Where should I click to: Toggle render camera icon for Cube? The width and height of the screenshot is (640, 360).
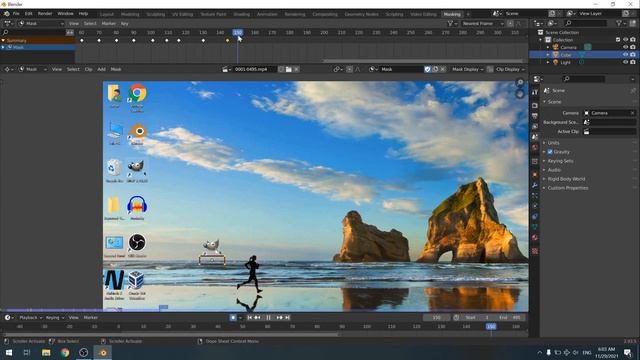coord(633,55)
